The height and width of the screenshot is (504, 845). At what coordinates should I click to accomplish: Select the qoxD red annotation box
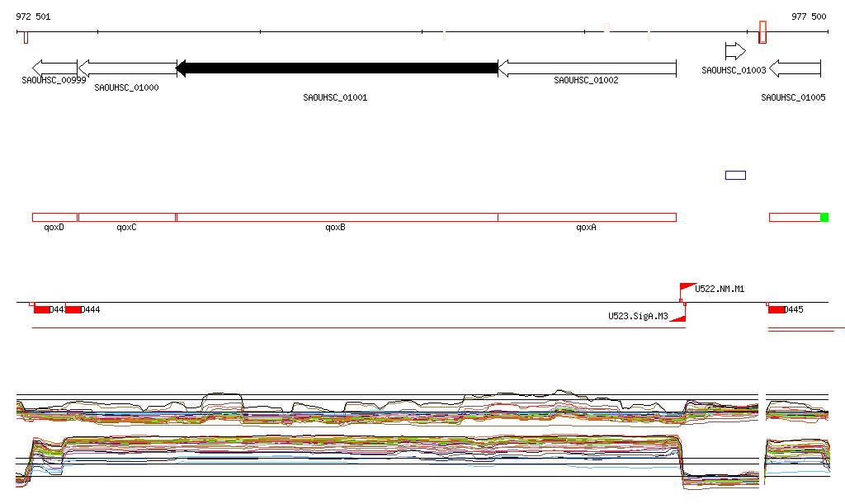[55, 218]
